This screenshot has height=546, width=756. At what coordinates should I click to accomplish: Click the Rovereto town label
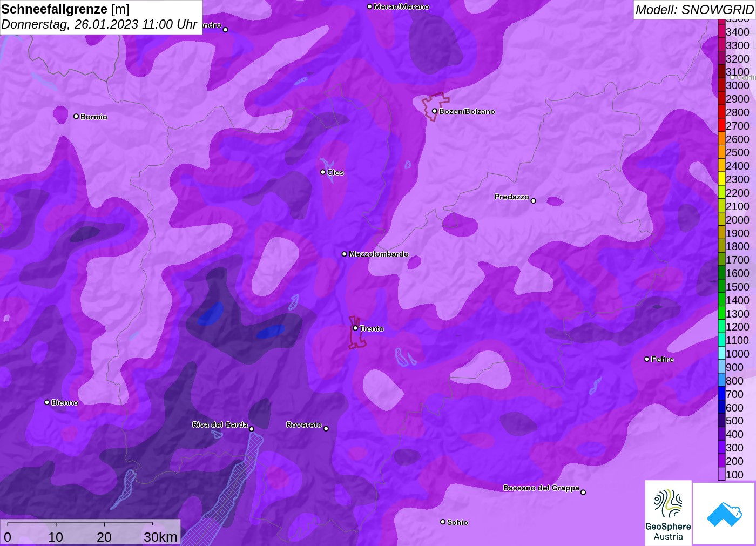point(303,424)
